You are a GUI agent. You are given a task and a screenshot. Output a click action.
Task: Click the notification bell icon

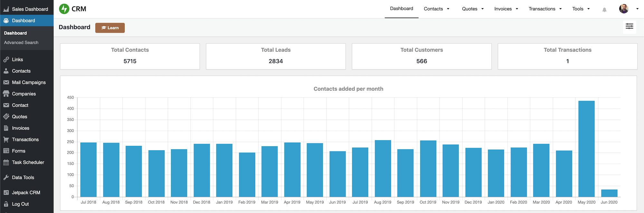click(x=604, y=10)
